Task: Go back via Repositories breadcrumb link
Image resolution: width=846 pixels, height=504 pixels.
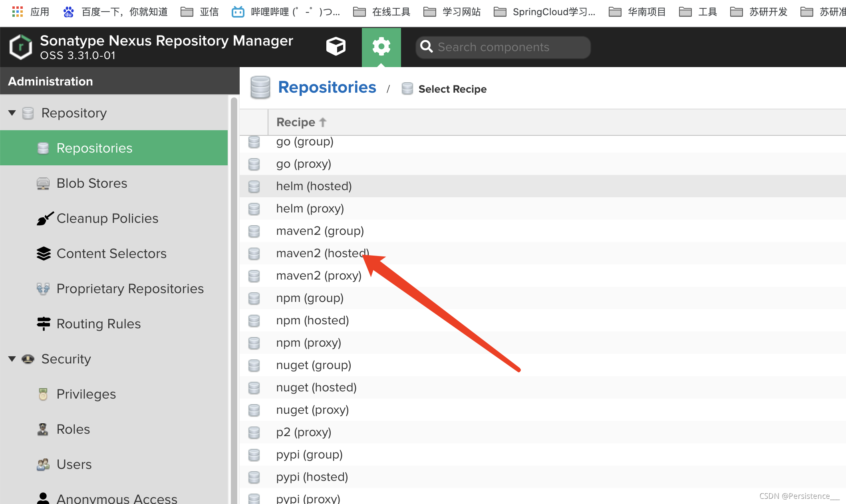Action: 327,87
